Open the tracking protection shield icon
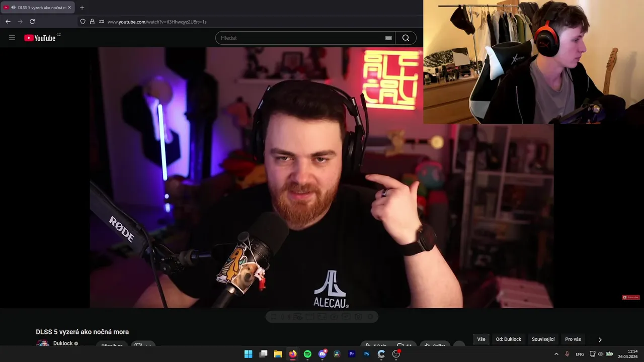The width and height of the screenshot is (644, 362). click(x=83, y=22)
